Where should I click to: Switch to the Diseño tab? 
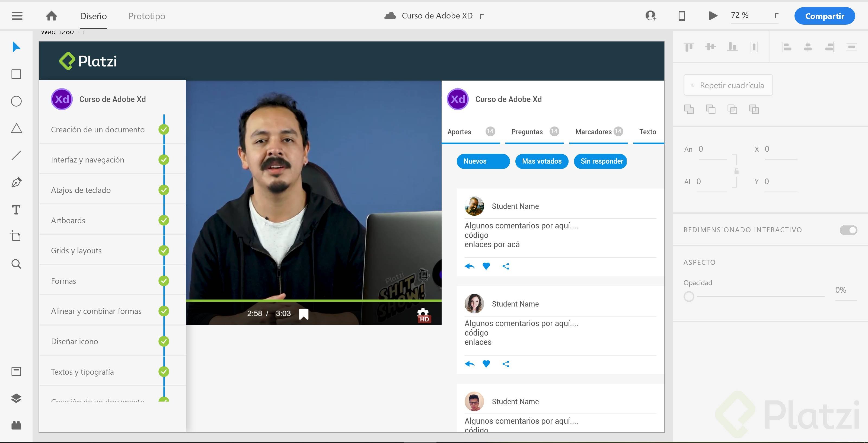click(x=93, y=16)
